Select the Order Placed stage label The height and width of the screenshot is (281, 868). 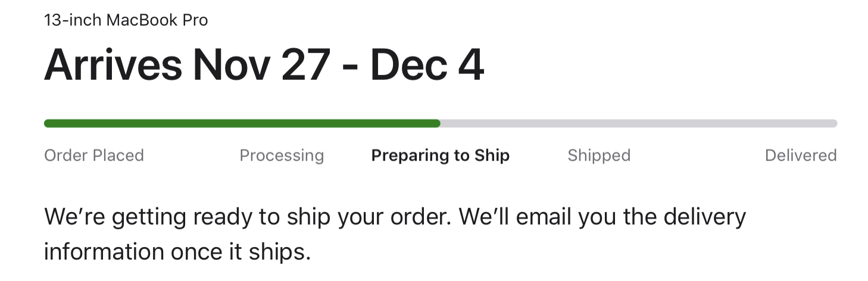94,155
